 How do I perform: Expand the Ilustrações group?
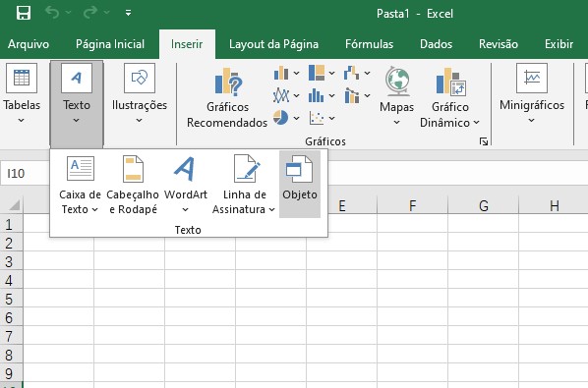[140, 93]
